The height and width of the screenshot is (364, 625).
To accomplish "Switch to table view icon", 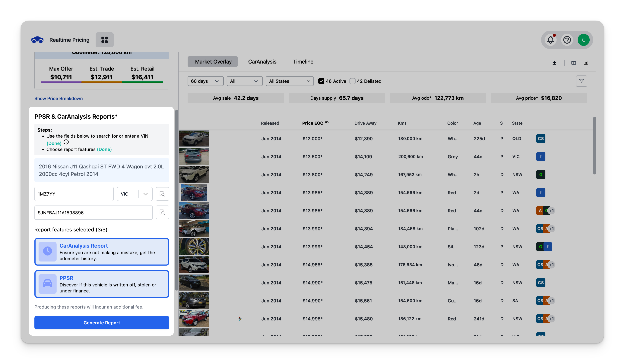I will point(573,63).
